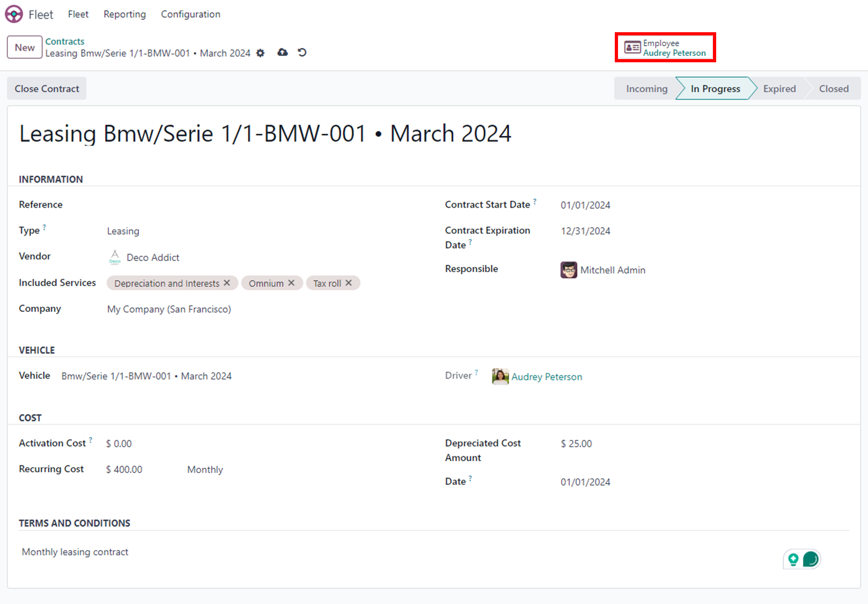
Task: Remove the Tax roll tag
Action: (349, 283)
